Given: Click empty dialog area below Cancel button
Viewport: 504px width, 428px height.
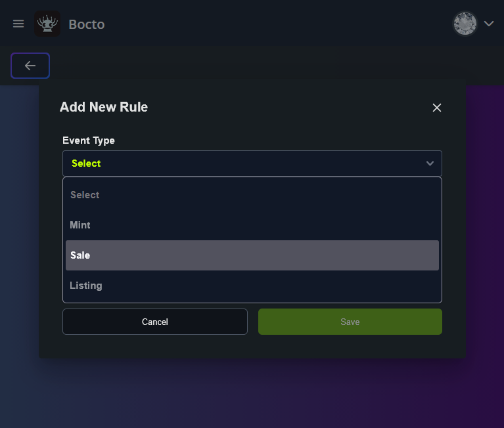Looking at the screenshot, I should coord(155,347).
